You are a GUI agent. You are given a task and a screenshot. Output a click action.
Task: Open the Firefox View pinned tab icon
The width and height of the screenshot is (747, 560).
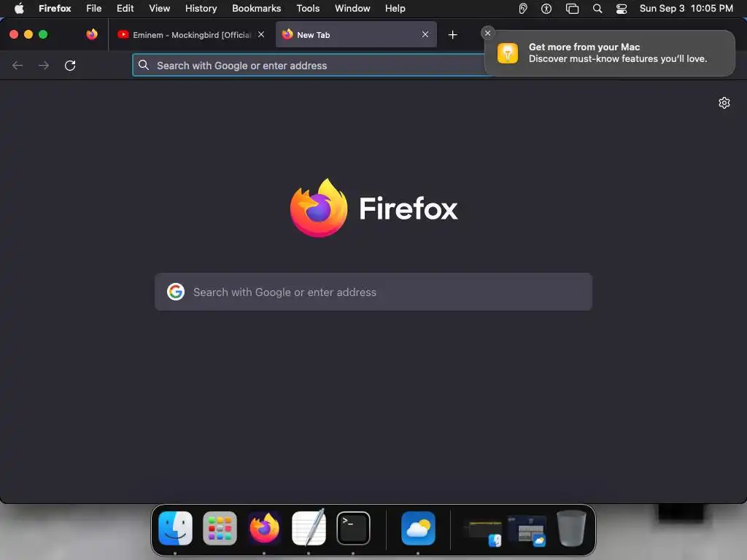[92, 34]
